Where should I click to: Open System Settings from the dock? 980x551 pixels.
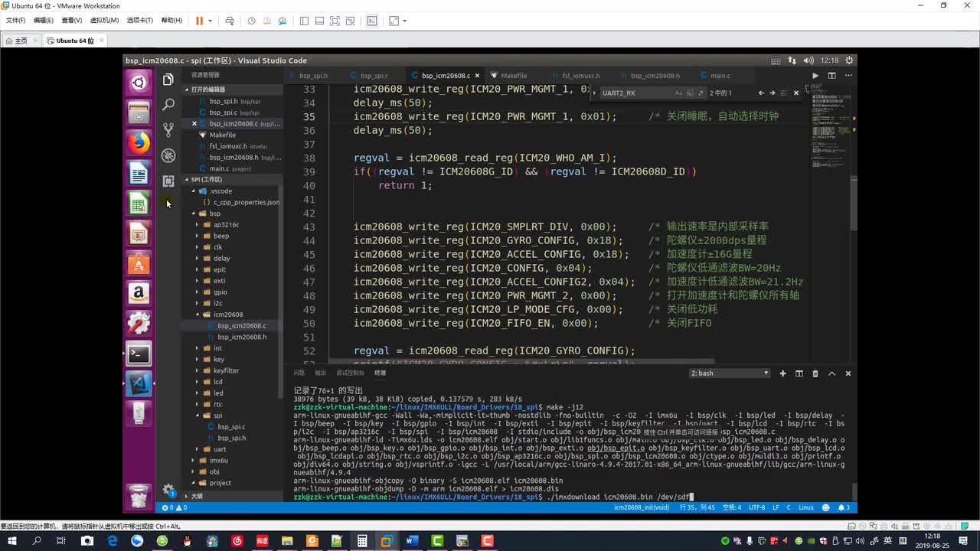click(139, 323)
